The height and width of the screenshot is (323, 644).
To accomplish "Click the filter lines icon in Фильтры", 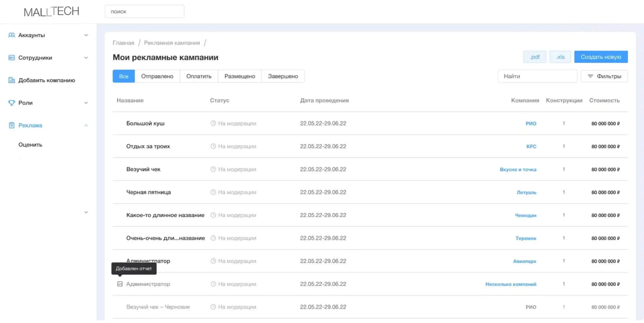I will (590, 76).
